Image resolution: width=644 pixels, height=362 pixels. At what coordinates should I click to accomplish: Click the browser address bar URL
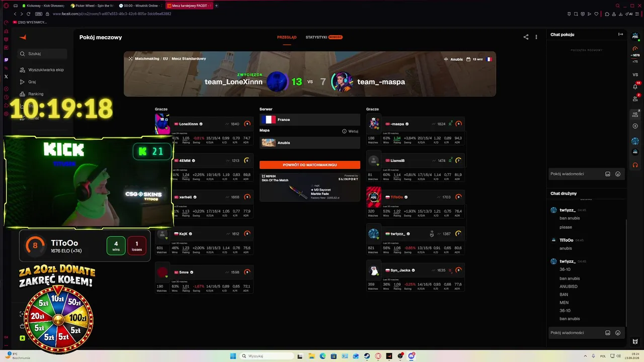point(112,14)
